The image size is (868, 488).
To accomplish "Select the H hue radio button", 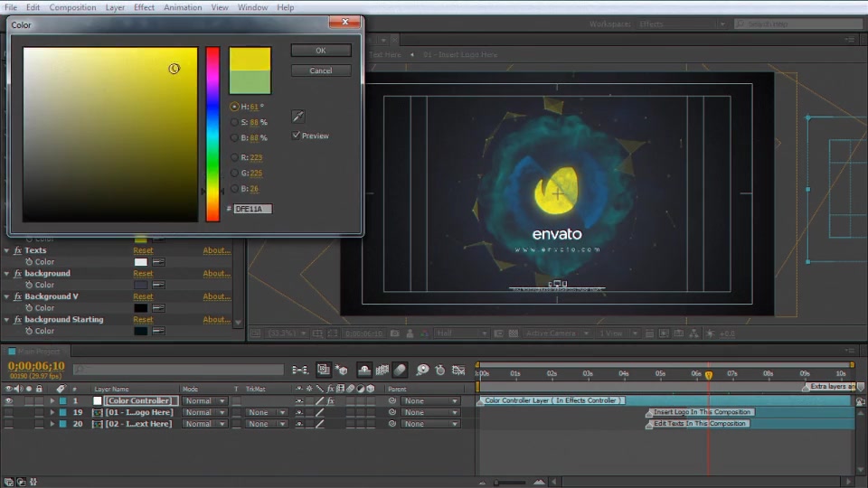I will tap(234, 107).
